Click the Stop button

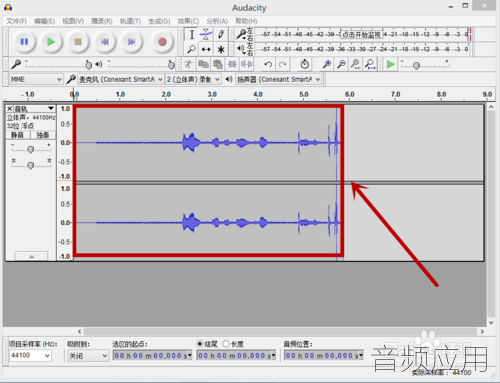[x=78, y=42]
